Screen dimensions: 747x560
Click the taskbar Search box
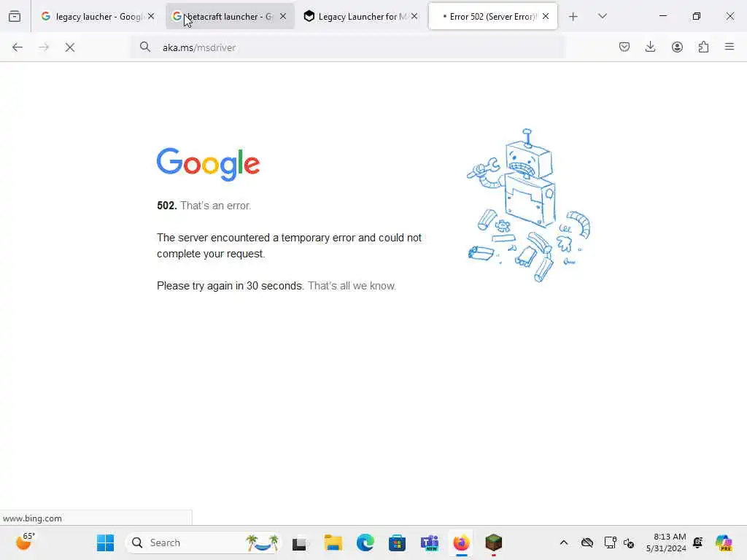click(204, 542)
